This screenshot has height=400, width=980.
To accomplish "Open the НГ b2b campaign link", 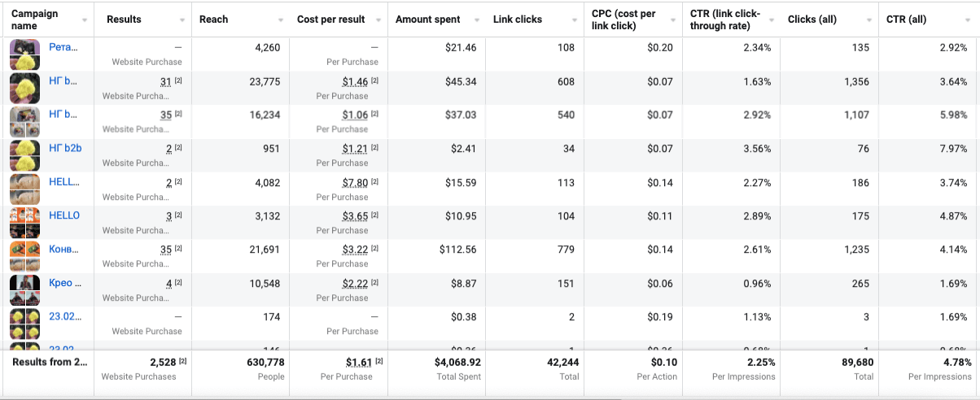I will (x=65, y=148).
